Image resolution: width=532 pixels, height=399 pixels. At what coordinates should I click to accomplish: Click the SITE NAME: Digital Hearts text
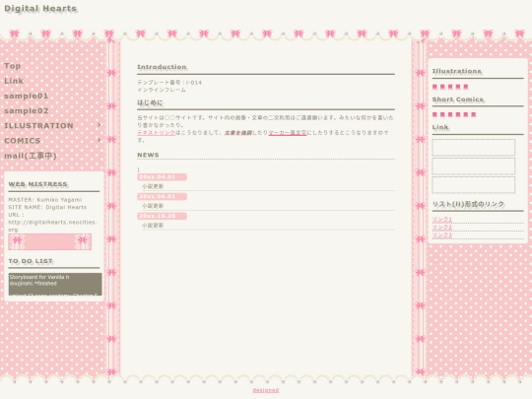pyautogui.click(x=47, y=207)
